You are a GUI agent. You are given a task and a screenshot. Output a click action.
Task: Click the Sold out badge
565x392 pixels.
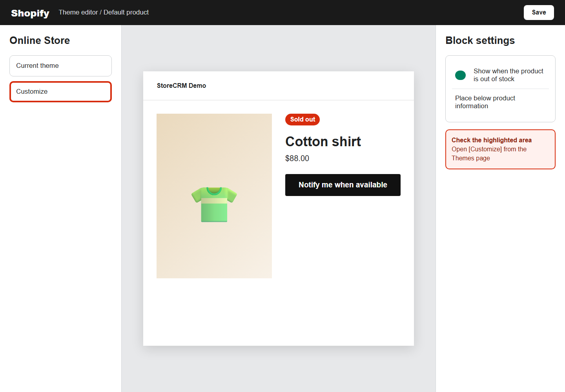tap(303, 120)
